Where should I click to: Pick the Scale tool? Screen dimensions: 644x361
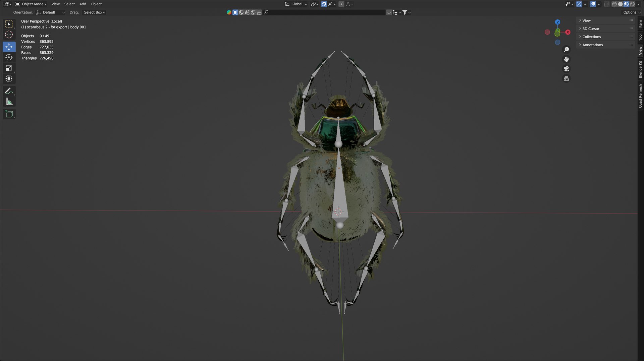point(9,68)
